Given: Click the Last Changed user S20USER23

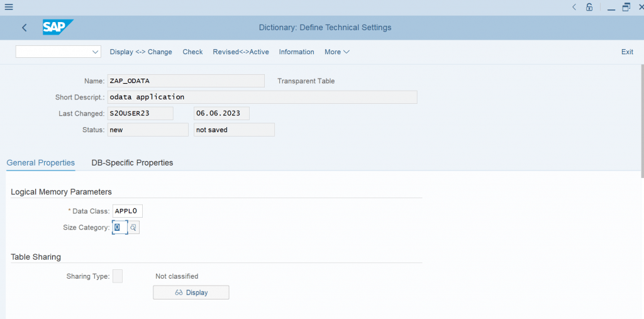Looking at the screenshot, I should click(140, 113).
